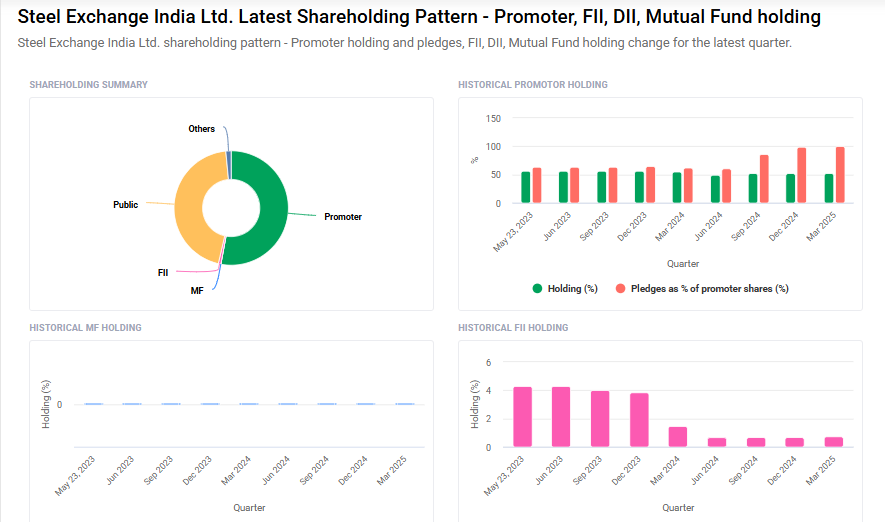Click the green Holding legend dot
This screenshot has width=885, height=522.
[537, 288]
